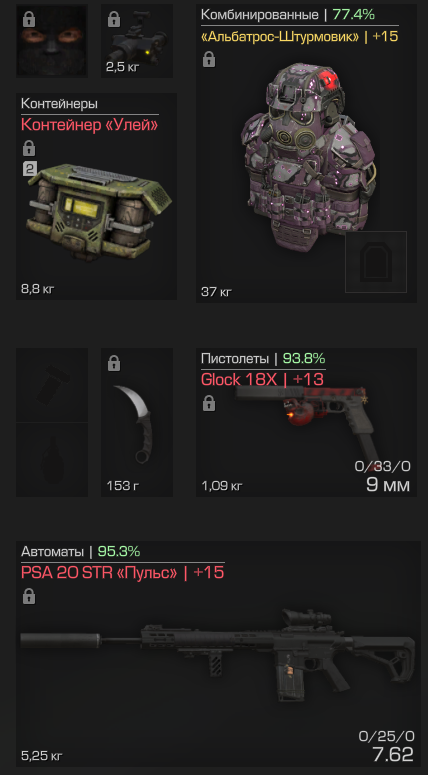Image resolution: width=428 pixels, height=775 pixels.
Task: Click lock icon on night vision slot
Action: (x=114, y=19)
